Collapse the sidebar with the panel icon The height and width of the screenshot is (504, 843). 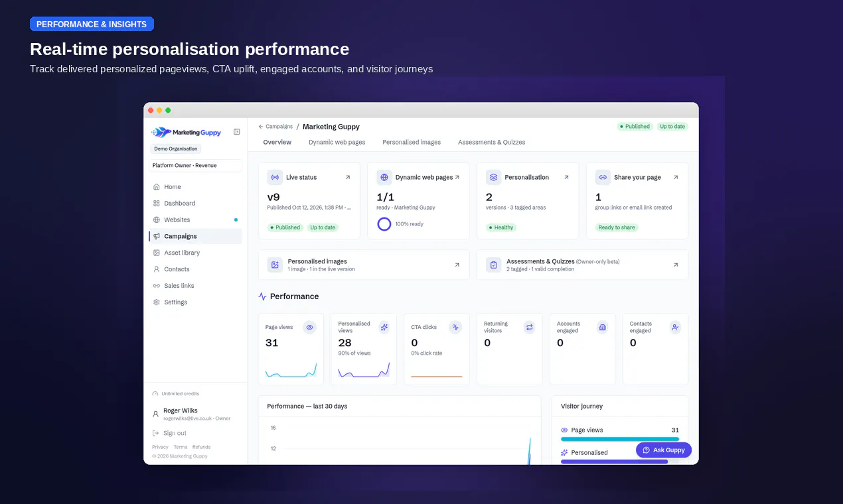tap(237, 132)
